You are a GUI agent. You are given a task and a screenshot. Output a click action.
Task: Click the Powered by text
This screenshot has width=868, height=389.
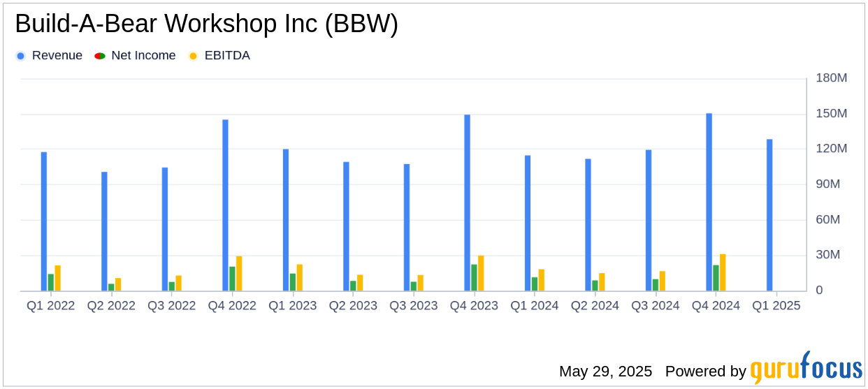pos(706,372)
